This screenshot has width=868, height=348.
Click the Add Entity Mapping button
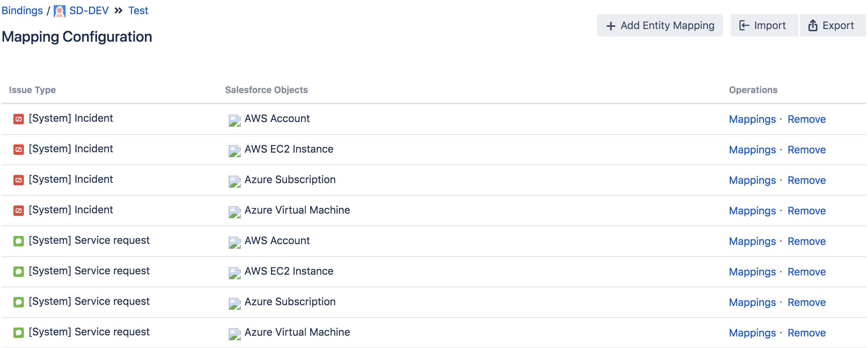(660, 25)
